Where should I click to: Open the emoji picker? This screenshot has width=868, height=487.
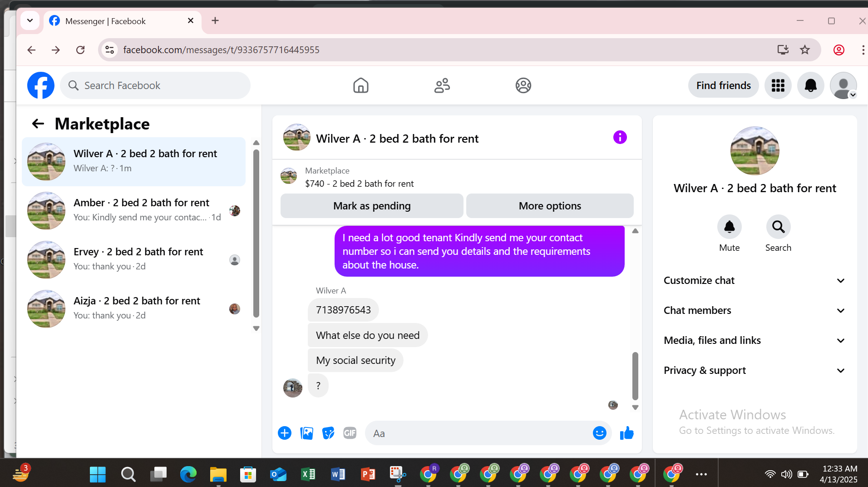point(600,433)
